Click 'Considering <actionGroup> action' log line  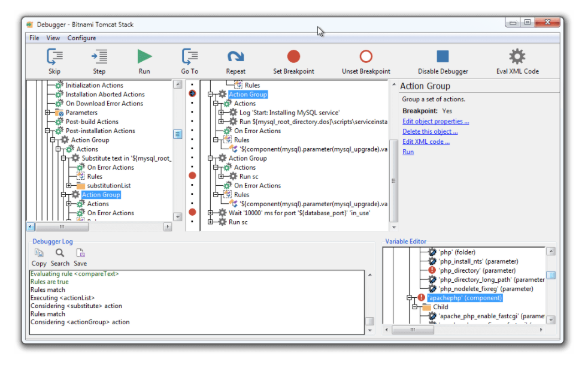point(80,322)
